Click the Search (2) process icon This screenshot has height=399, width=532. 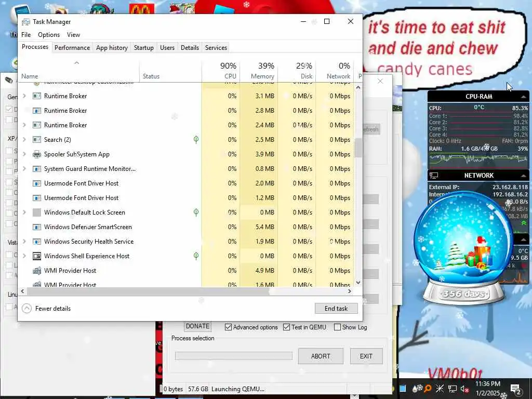coord(37,140)
